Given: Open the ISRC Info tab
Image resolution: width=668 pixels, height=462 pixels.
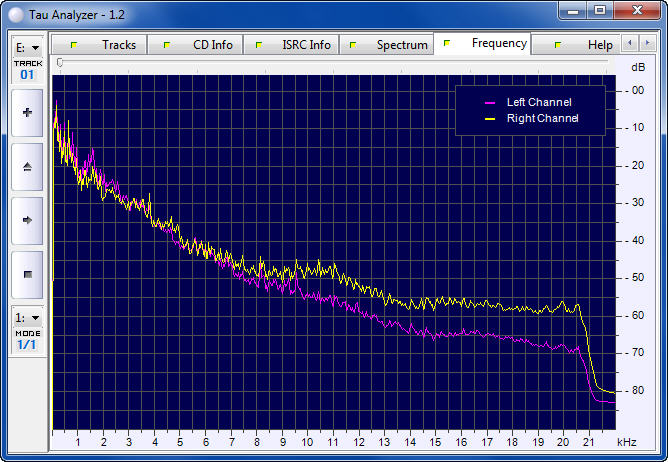Looking at the screenshot, I should (x=291, y=45).
